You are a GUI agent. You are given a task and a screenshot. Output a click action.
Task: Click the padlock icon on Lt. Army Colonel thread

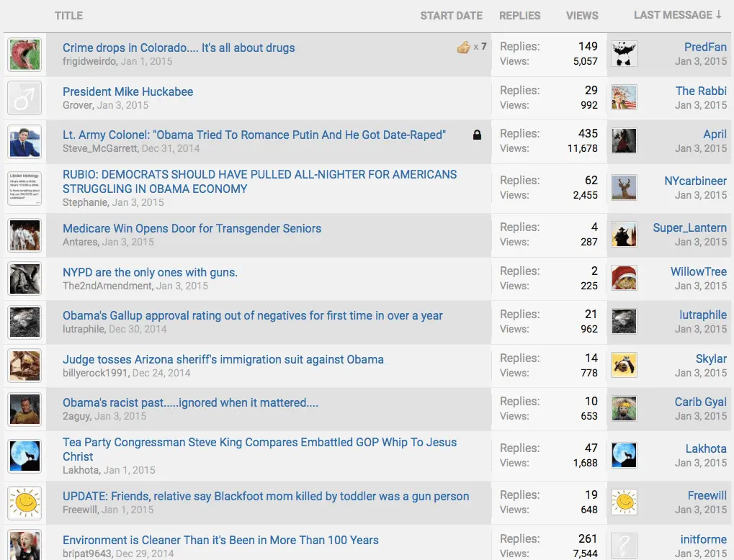click(477, 135)
